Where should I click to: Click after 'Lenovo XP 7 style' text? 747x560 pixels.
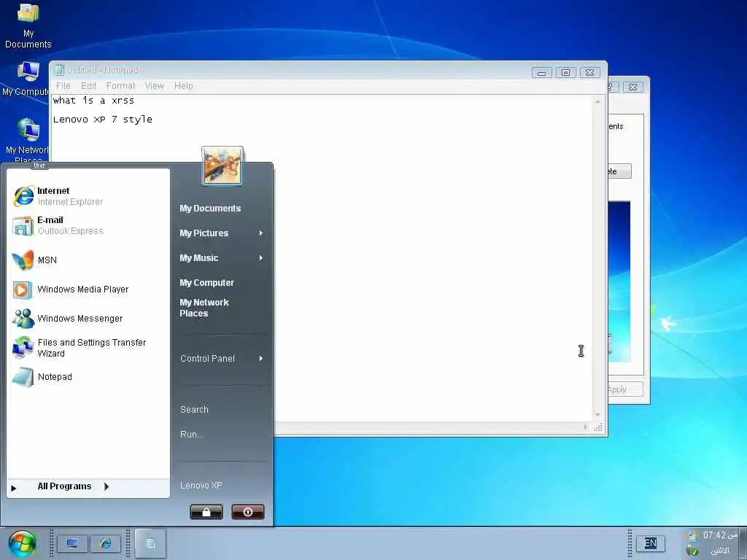coord(155,120)
